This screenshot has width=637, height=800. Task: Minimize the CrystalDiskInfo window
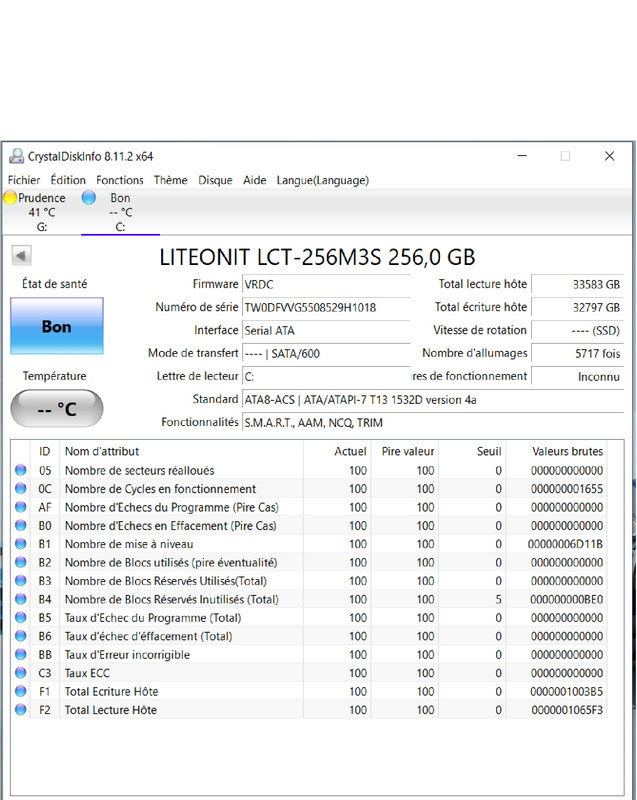pyautogui.click(x=522, y=156)
